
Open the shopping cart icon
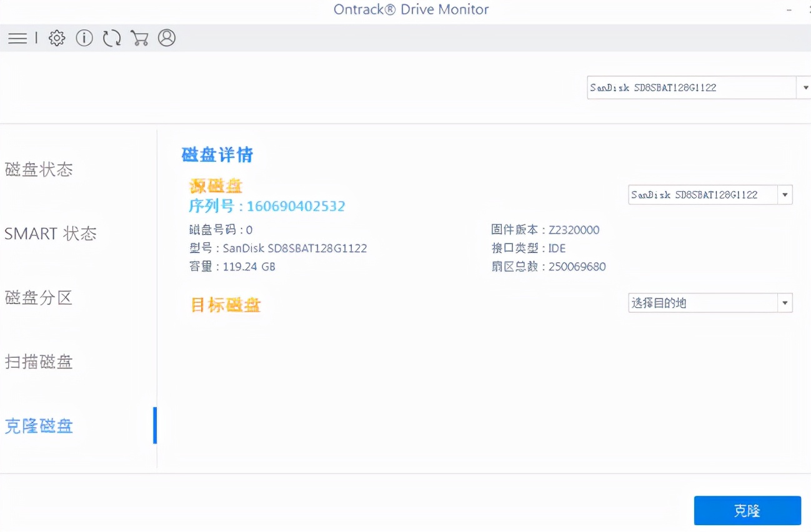tap(139, 38)
